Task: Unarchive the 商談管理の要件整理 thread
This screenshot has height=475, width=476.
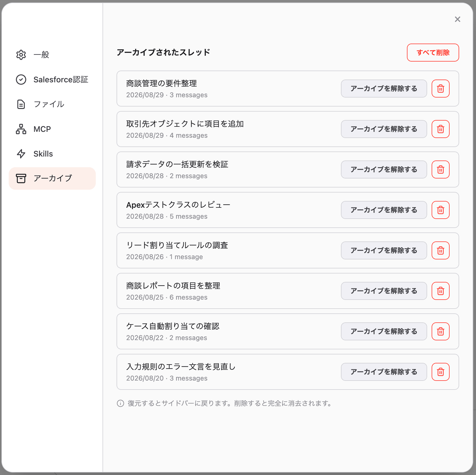Action: coord(384,89)
